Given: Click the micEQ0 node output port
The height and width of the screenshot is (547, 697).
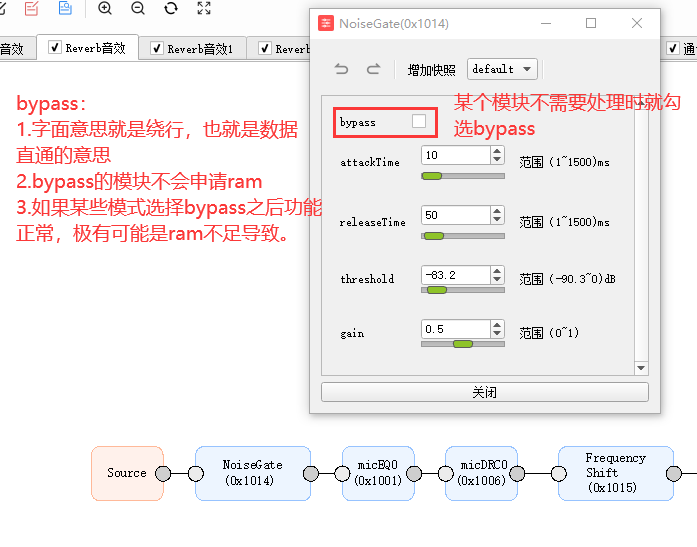Looking at the screenshot, I should (x=414, y=474).
